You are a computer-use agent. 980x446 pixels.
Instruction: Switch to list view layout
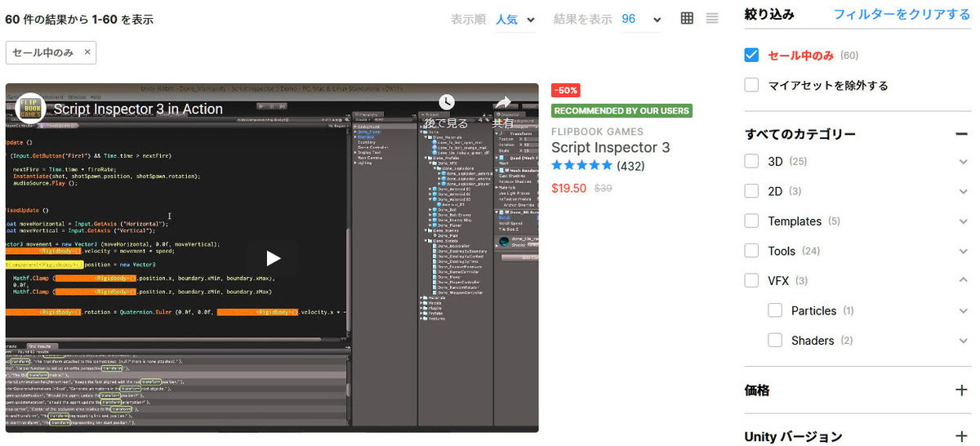coord(712,18)
